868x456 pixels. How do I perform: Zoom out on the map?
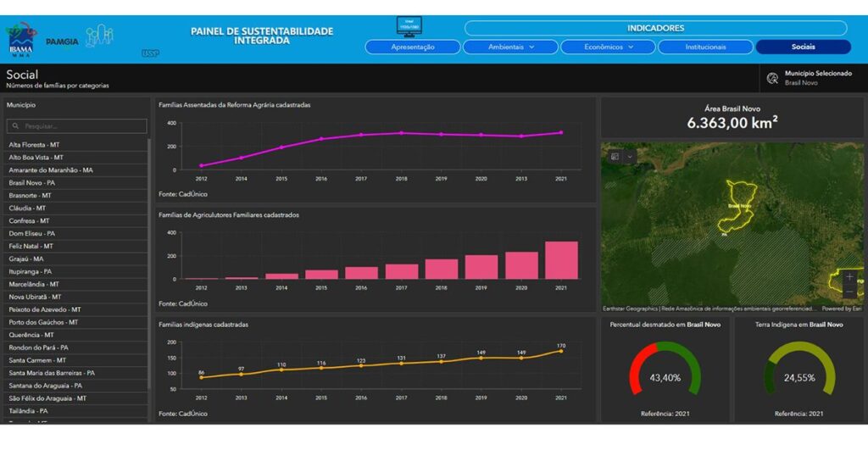point(849,291)
